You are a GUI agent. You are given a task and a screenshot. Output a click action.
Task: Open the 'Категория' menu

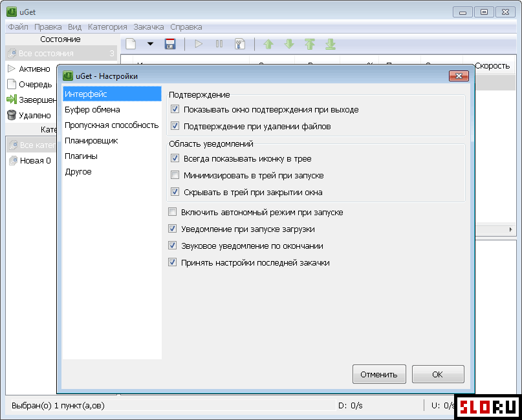107,27
